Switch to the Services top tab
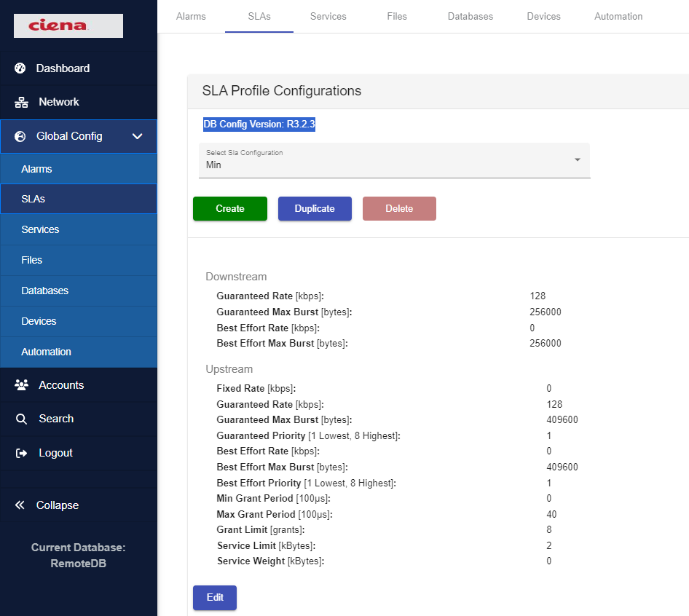 pyautogui.click(x=328, y=16)
